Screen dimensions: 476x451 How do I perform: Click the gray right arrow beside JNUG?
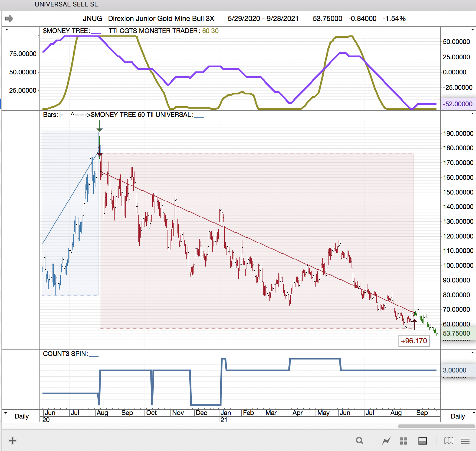(9, 19)
